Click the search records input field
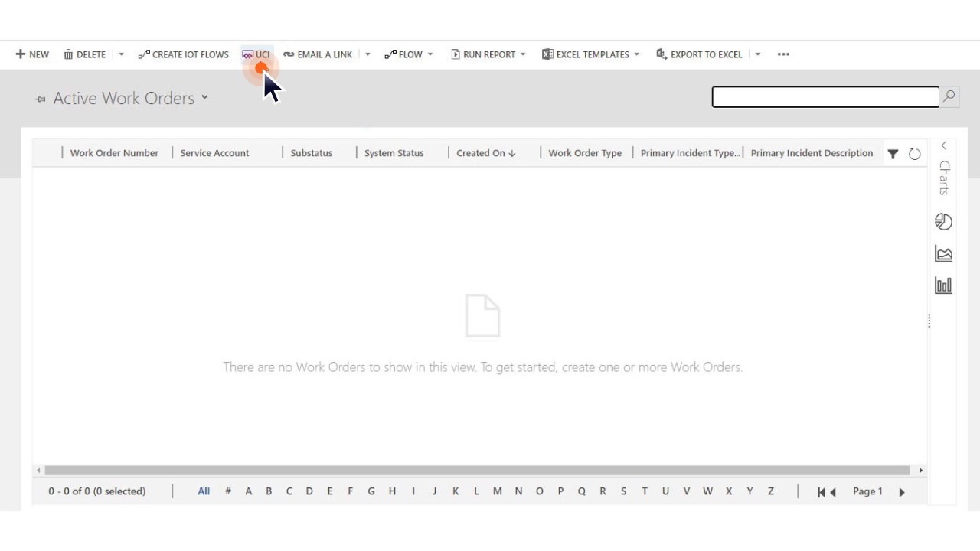Viewport: 980px width, 551px height. click(825, 96)
